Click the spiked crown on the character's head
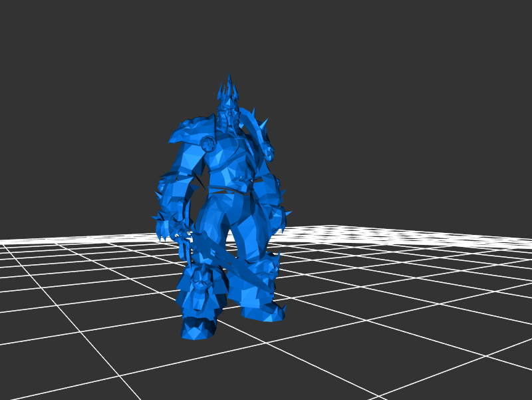This screenshot has height=400, width=532. [229, 91]
